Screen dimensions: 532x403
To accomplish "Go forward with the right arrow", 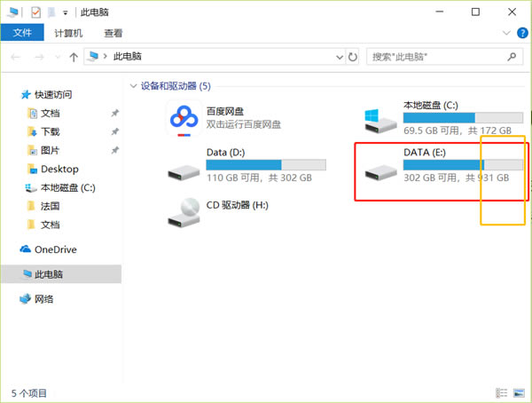I will 39,57.
